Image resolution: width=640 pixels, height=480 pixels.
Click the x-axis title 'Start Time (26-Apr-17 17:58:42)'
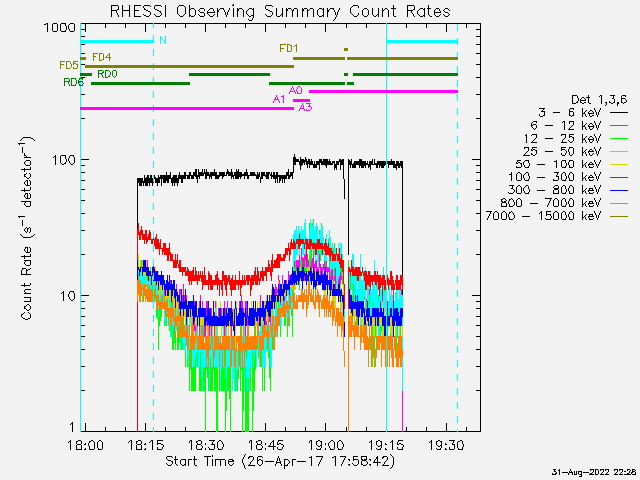pyautogui.click(x=280, y=461)
